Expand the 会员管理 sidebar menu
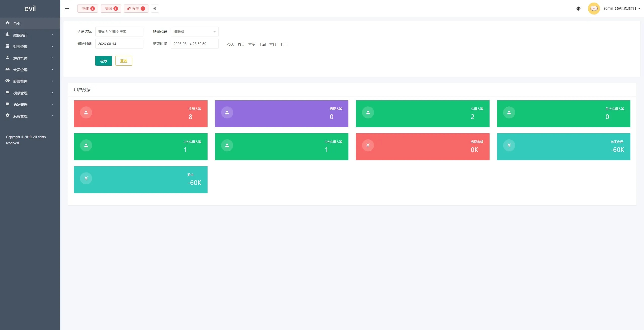This screenshot has width=644, height=330. tap(30, 70)
